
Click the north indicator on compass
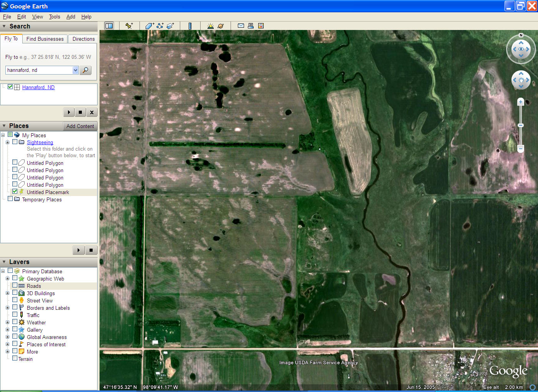(521, 35)
